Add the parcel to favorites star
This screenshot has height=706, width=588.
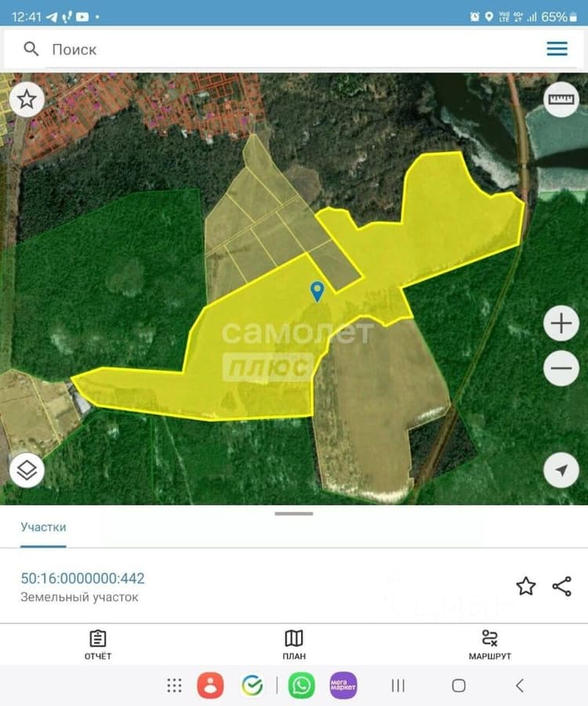coord(525,586)
